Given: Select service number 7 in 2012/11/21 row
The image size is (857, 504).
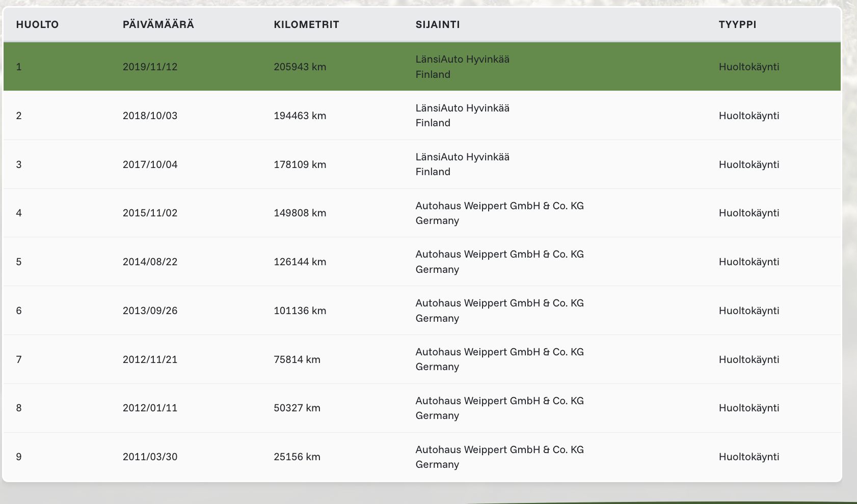Looking at the screenshot, I should tap(19, 359).
